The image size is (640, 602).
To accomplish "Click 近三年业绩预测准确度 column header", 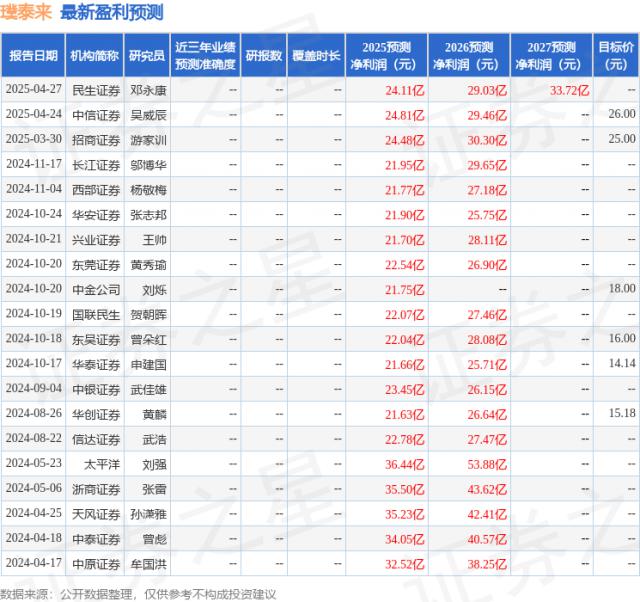I will 205,55.
